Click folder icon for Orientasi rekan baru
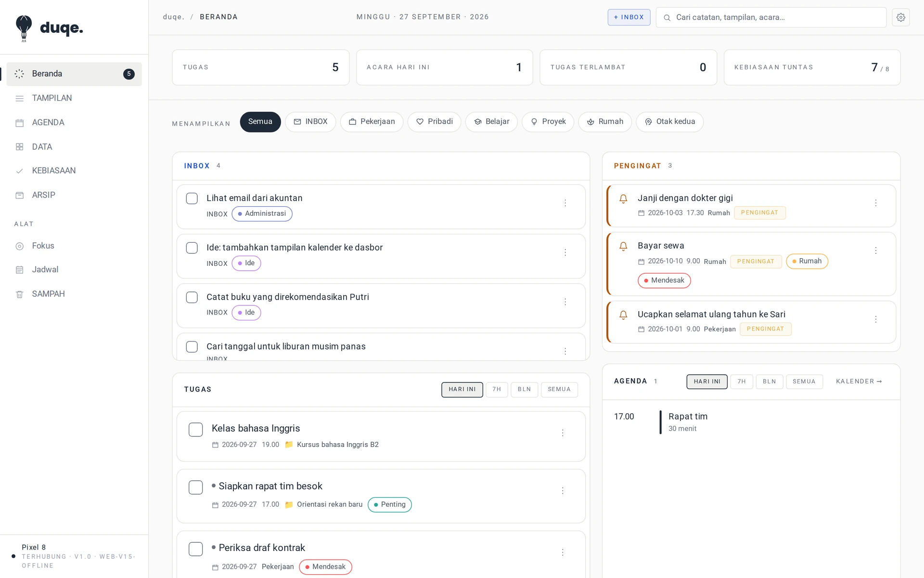 289,505
